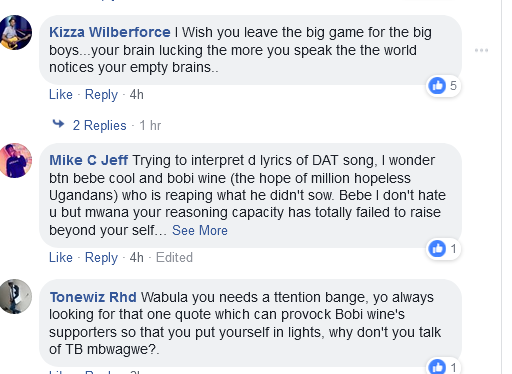
Task: View edit history via Edited label
Action: point(174,258)
